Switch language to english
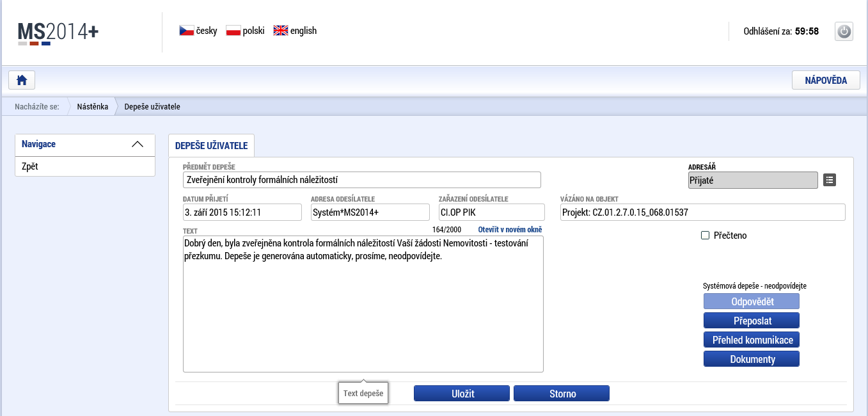The width and height of the screenshot is (868, 416). tap(303, 31)
